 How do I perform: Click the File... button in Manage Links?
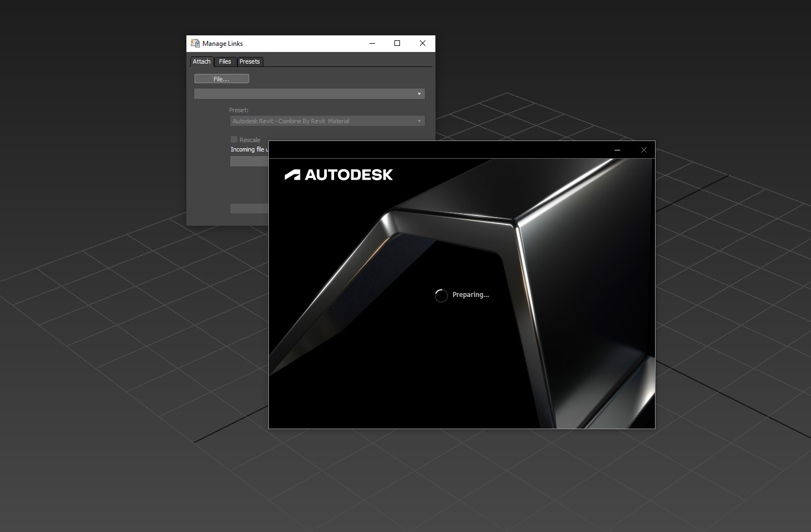pos(221,79)
